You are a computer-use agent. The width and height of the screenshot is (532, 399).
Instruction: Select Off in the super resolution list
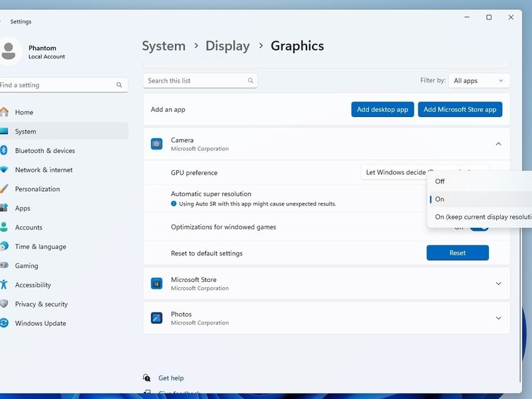pos(479,181)
